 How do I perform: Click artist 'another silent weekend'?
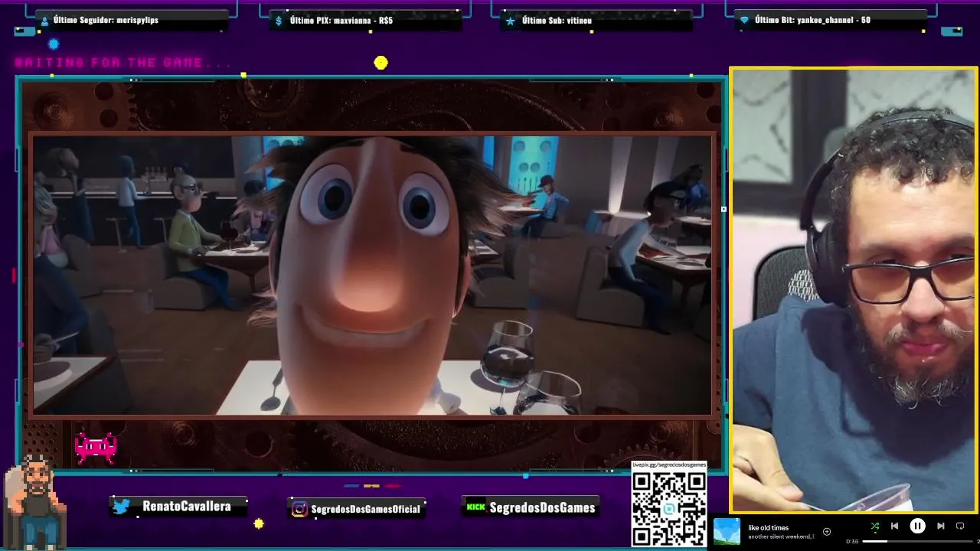pos(779,536)
